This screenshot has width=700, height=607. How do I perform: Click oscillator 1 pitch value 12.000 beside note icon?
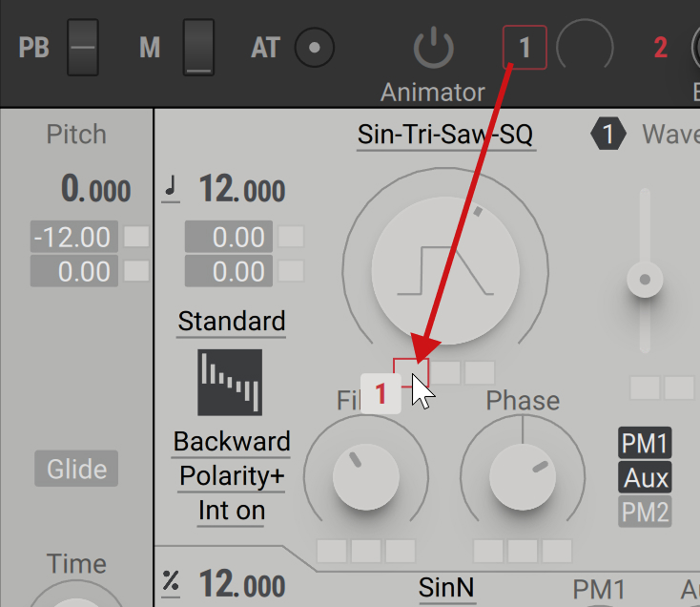tap(242, 189)
